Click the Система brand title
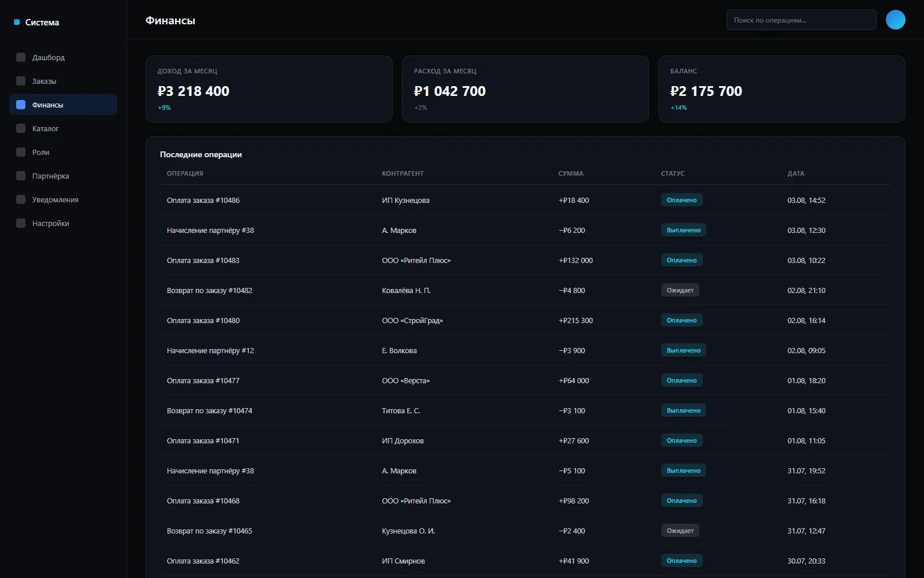Viewport: 924px width, 578px height. (42, 22)
